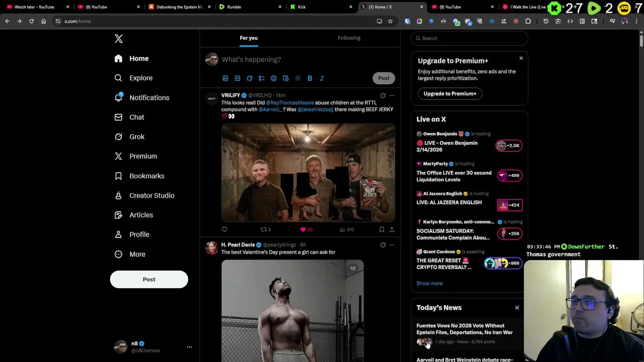The height and width of the screenshot is (362, 644).
Task: Dismiss the Upgrade to Premium card
Action: (x=521, y=58)
